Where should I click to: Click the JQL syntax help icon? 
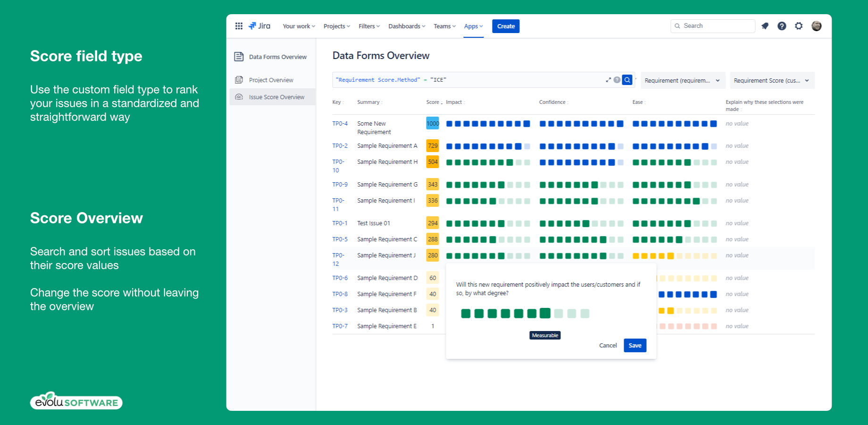tap(617, 80)
